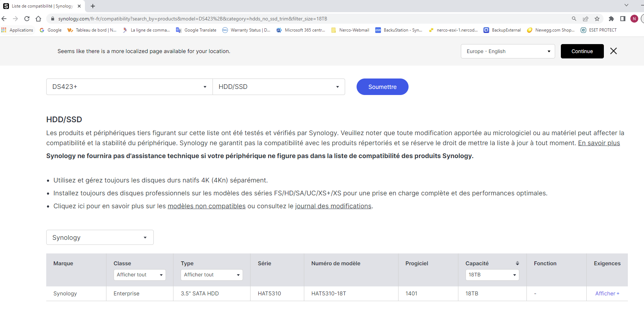Open the HDD/SSD category dropdown
Screen dimensions: 644x328
pos(279,87)
